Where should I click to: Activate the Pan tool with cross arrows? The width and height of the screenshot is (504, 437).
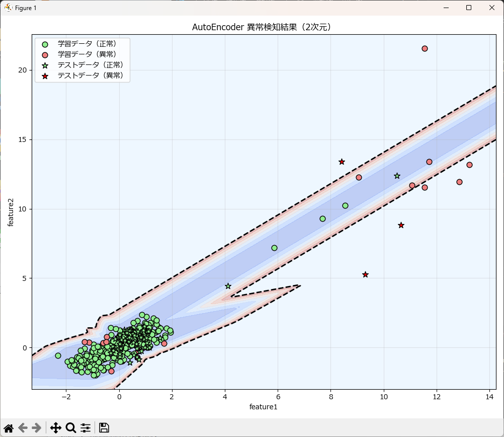[x=56, y=428]
